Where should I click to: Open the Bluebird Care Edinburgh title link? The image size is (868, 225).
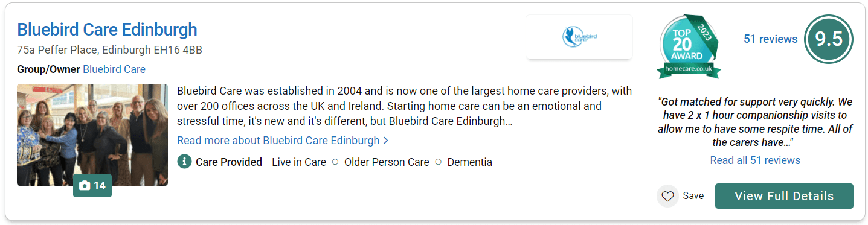pos(107,29)
